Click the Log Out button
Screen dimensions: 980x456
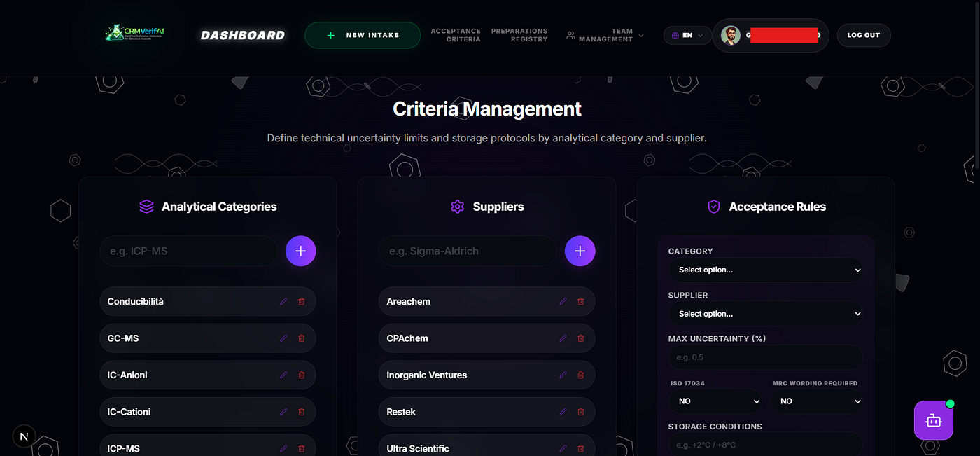(x=864, y=35)
